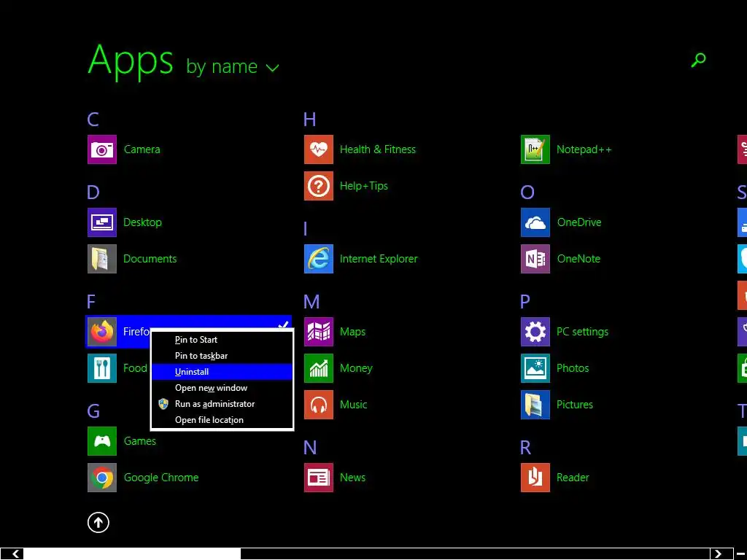Click the 'PC settings' label

click(583, 332)
